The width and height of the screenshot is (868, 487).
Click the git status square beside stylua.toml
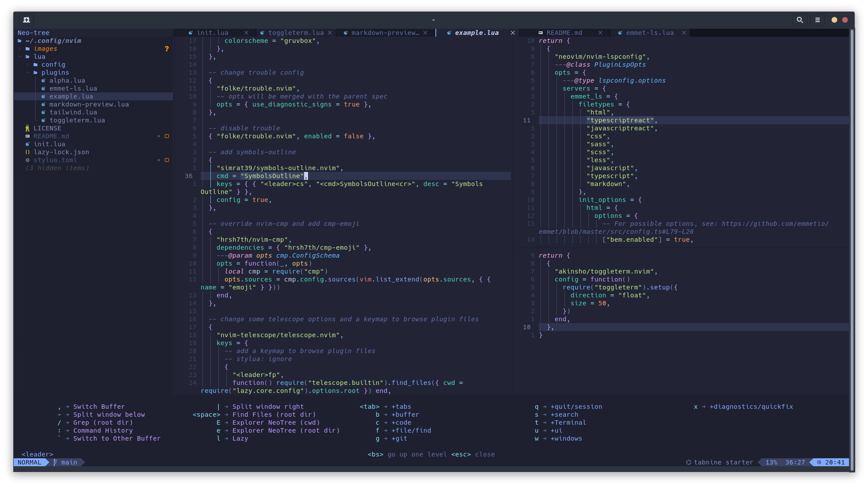167,160
